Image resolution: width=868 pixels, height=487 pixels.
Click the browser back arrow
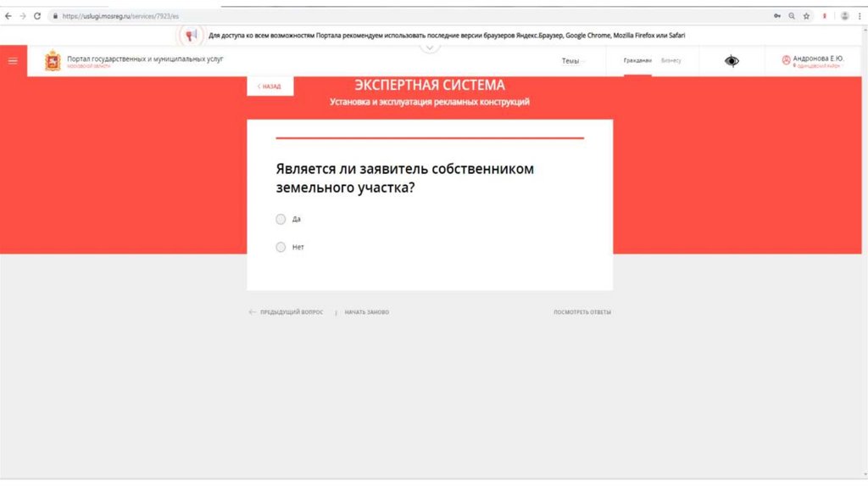point(8,16)
